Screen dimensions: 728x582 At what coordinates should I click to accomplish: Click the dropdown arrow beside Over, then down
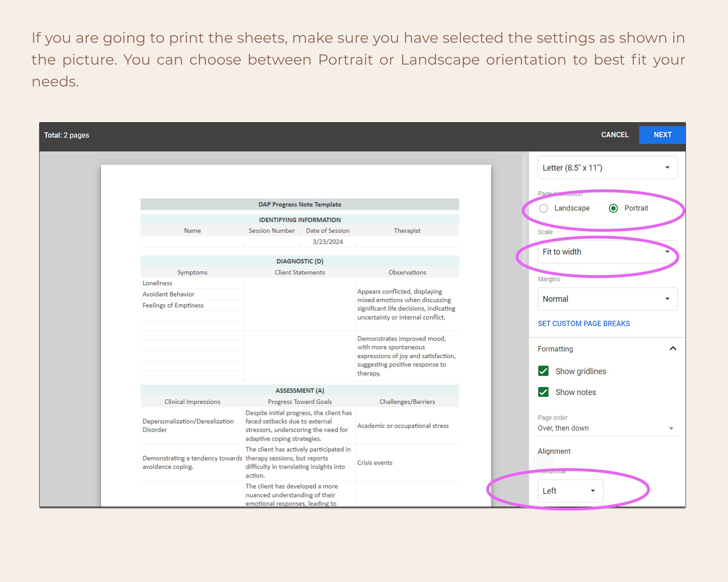(x=671, y=428)
